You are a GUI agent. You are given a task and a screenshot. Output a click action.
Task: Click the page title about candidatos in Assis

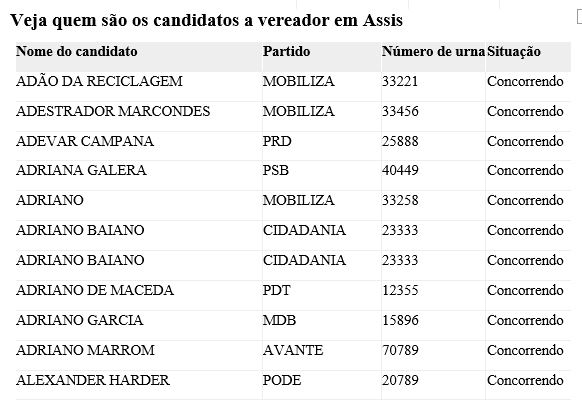(x=206, y=20)
